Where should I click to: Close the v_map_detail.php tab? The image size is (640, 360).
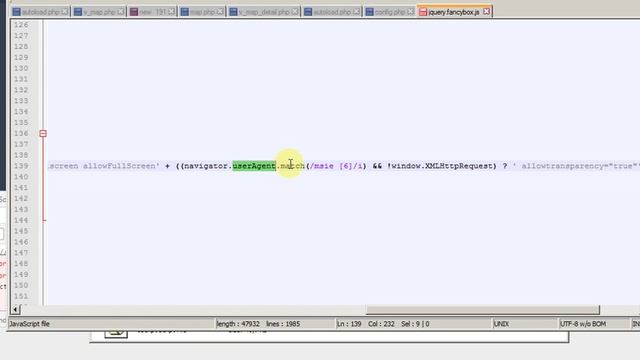click(295, 12)
